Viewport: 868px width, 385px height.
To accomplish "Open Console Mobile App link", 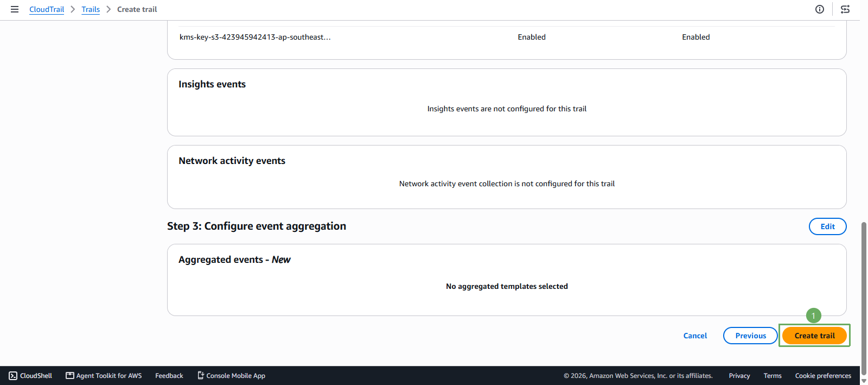I will click(x=231, y=376).
